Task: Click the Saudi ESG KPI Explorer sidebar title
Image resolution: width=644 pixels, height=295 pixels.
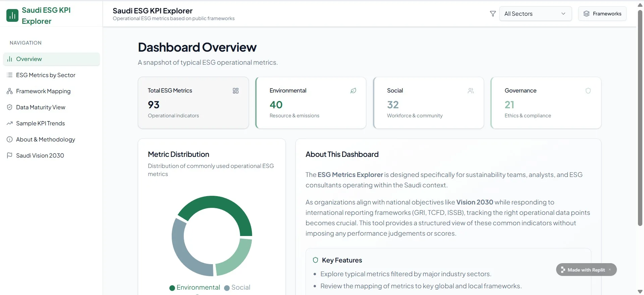Action: [46, 15]
